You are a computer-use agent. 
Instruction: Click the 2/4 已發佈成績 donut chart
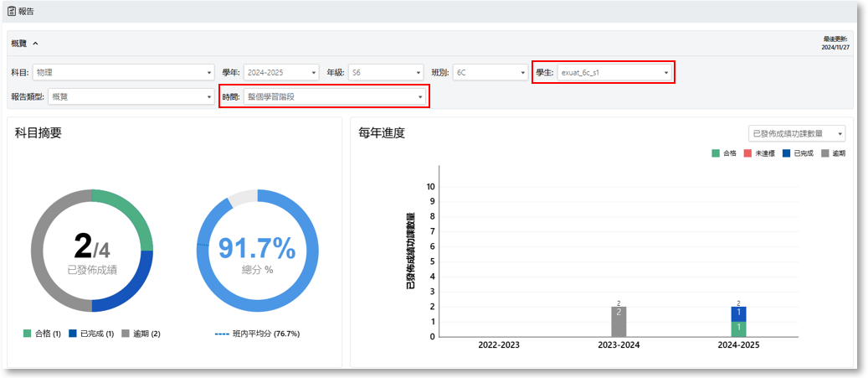tap(92, 251)
